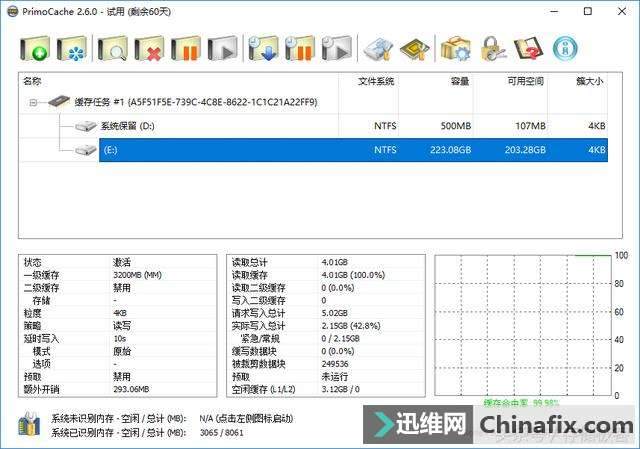
Task: Click N/A (点击左侧图标启动) text
Action: 246,418
